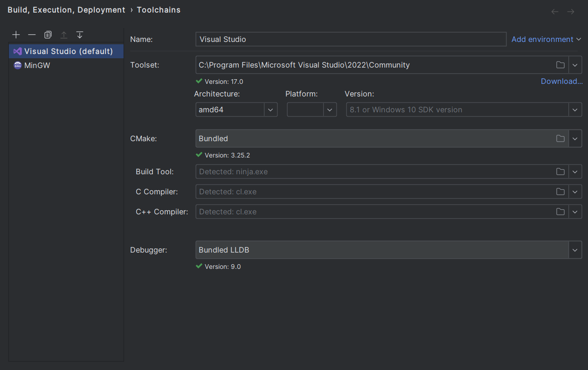Screen dimensions: 588x370
Task: Click the Debugger: label
Action: pos(148,250)
